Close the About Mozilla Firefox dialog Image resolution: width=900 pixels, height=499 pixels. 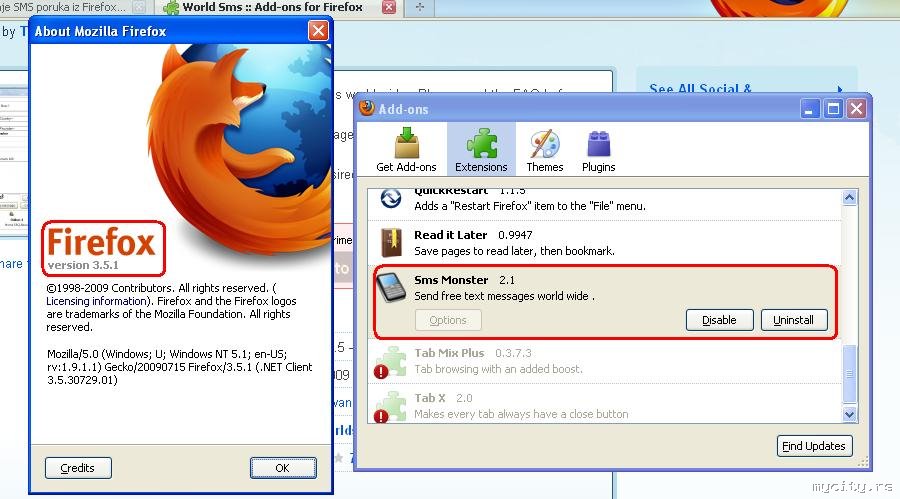(318, 30)
